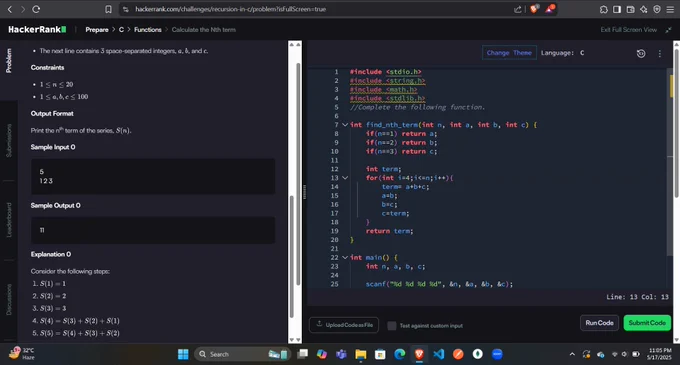This screenshot has width=680, height=365.
Task: Reload the HackerRank page
Action: coord(36,9)
